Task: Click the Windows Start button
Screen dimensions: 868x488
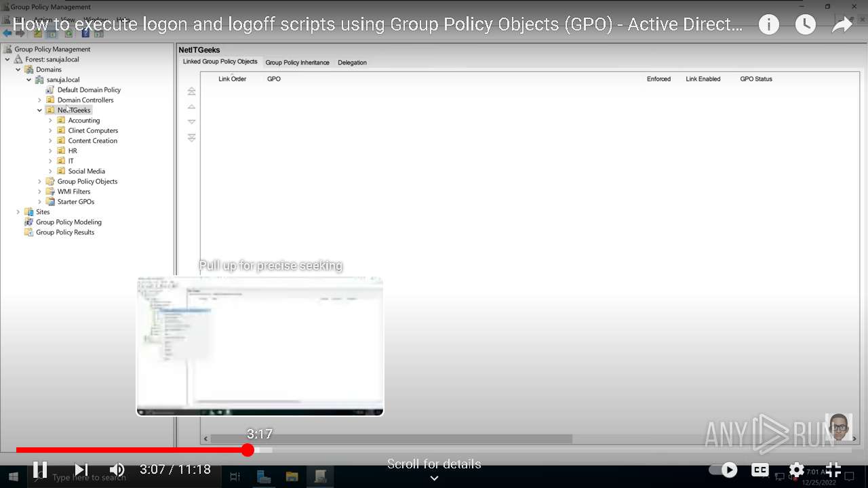Action: [x=13, y=477]
